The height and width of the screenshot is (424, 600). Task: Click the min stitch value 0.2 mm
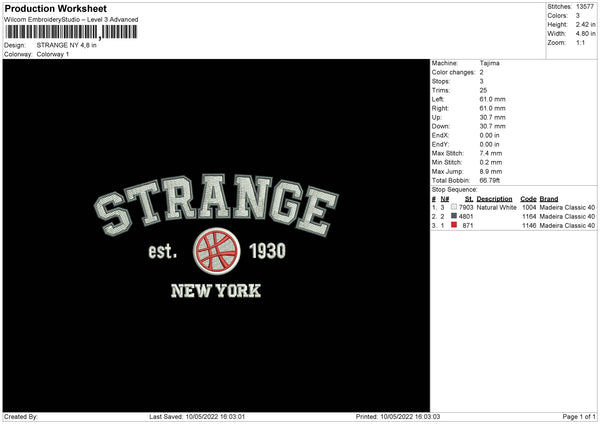[x=491, y=163]
